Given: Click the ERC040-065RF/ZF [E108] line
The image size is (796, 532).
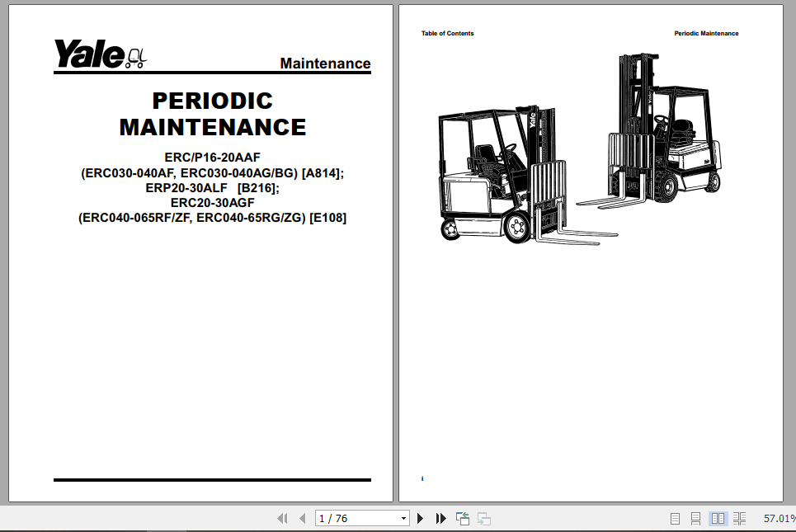Looking at the screenshot, I should click(212, 218).
